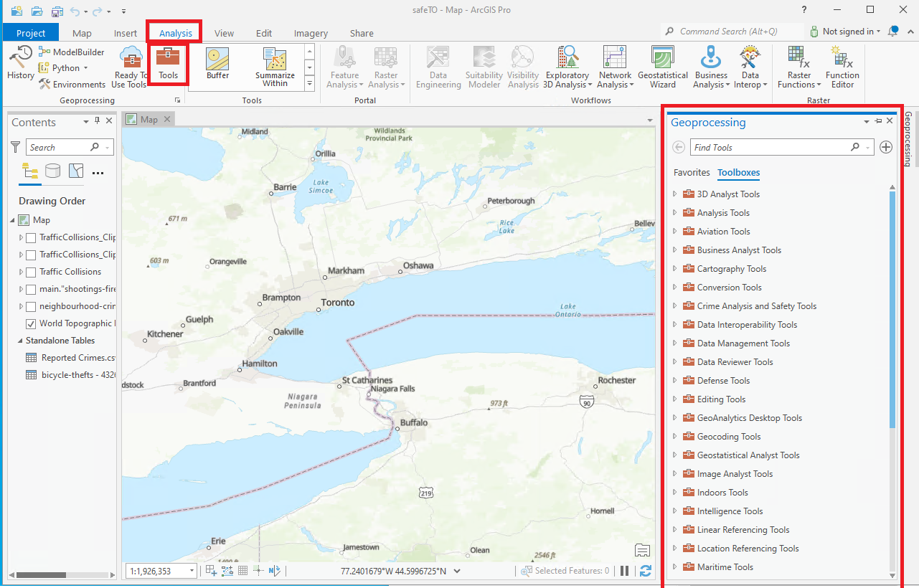This screenshot has width=919, height=588.
Task: Expand the geoprocessing tools gallery
Action: coord(309,84)
